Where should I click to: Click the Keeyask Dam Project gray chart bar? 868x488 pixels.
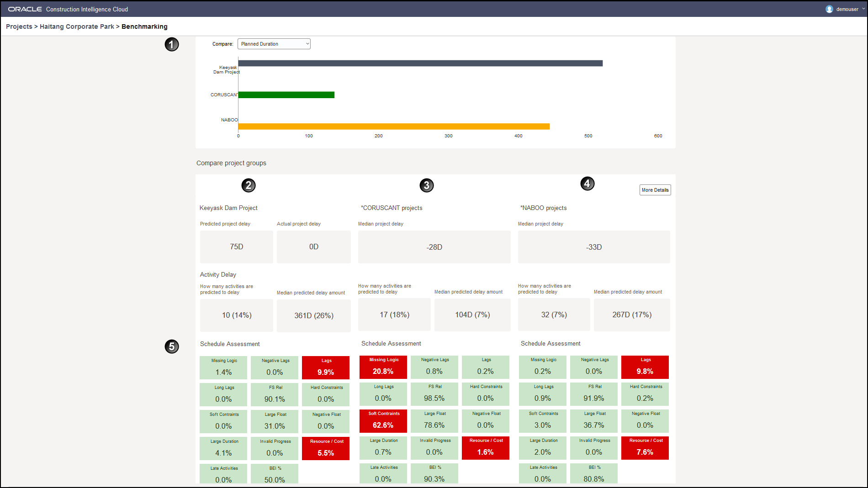point(420,63)
